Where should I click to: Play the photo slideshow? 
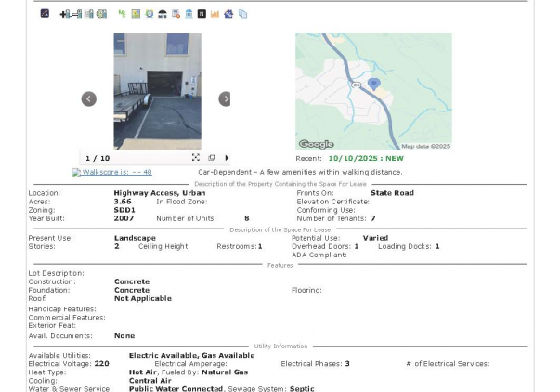click(x=226, y=158)
